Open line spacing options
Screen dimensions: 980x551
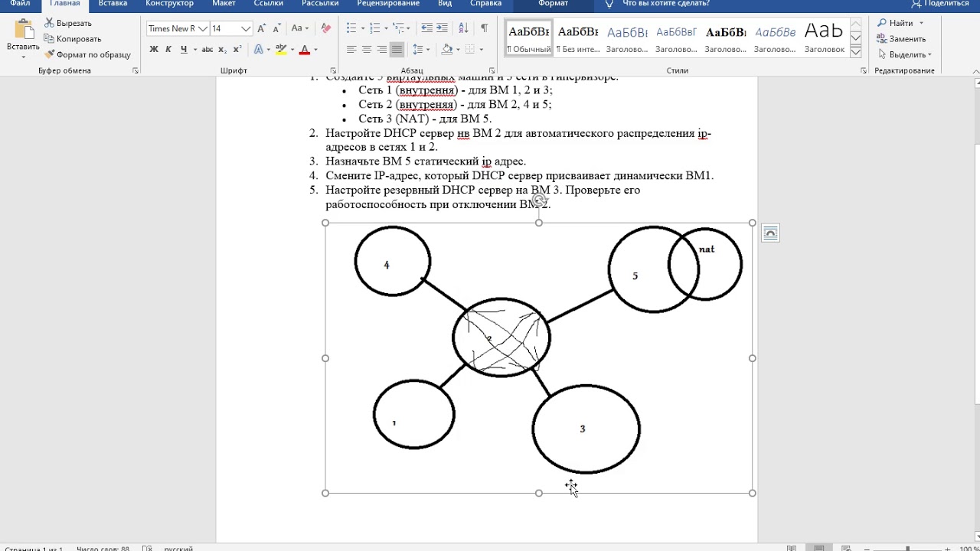(x=420, y=49)
